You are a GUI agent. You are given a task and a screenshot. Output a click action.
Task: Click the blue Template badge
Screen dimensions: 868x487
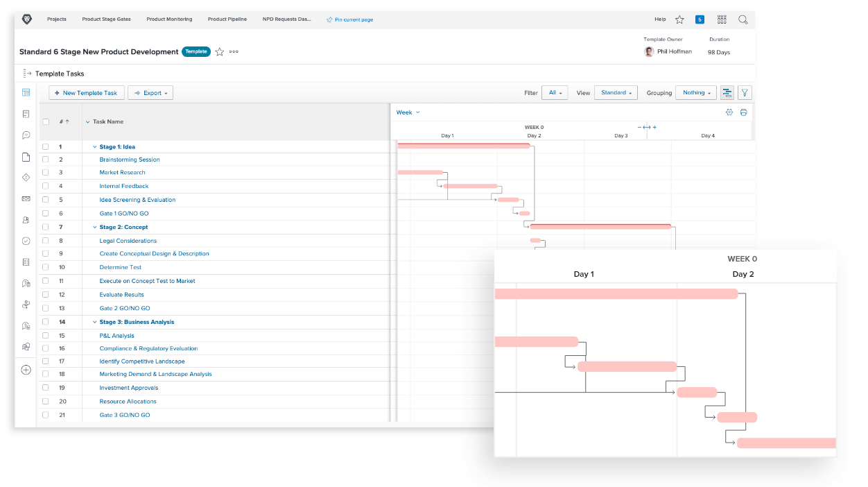pos(196,51)
